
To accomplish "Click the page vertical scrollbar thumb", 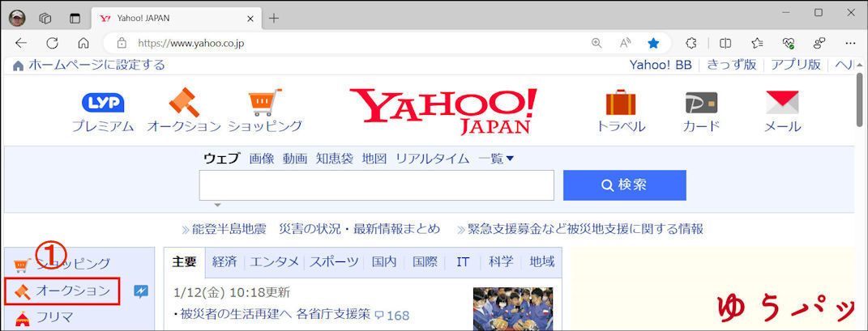I will [860, 95].
